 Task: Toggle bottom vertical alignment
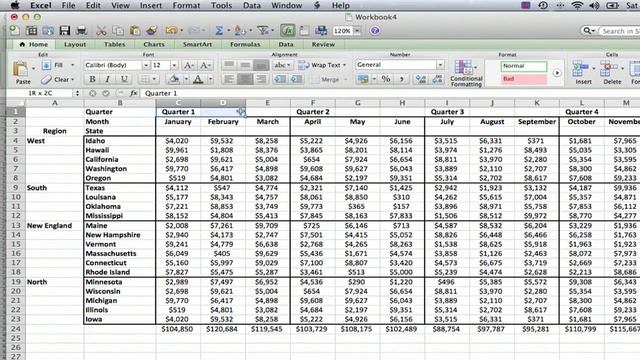pos(260,65)
